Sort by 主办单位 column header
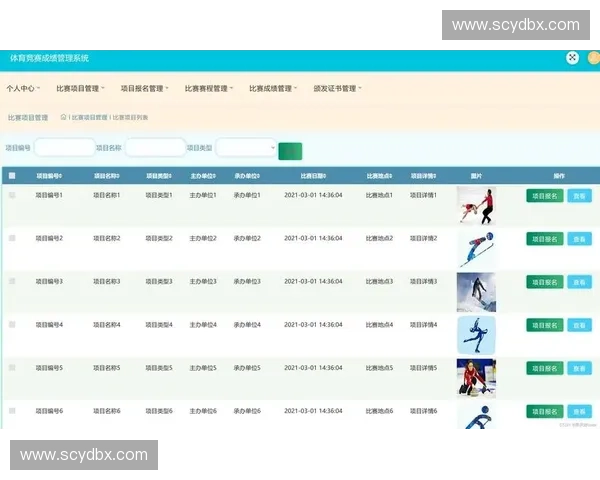 pyautogui.click(x=203, y=176)
